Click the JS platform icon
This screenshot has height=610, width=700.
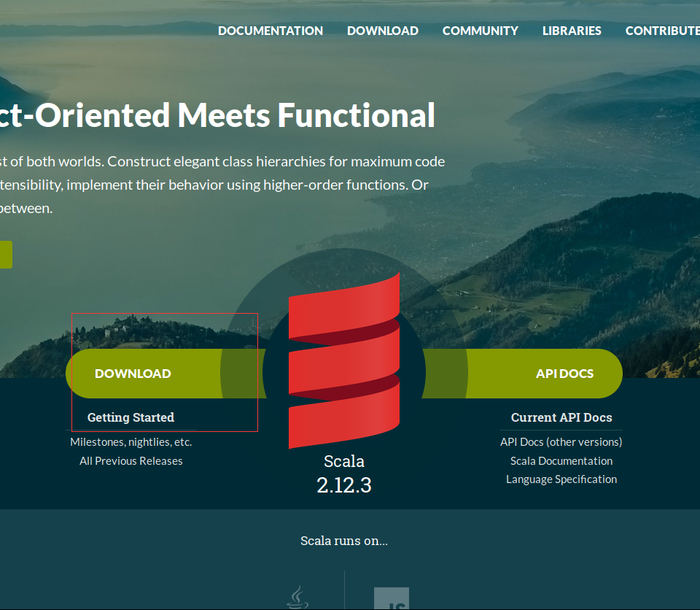point(392,598)
